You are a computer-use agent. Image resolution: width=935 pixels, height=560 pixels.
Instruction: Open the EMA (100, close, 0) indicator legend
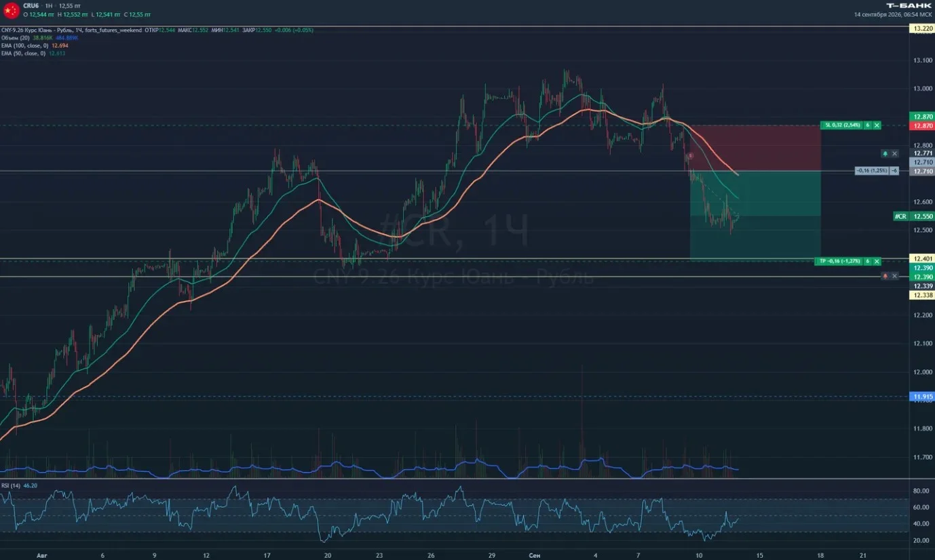click(x=24, y=45)
